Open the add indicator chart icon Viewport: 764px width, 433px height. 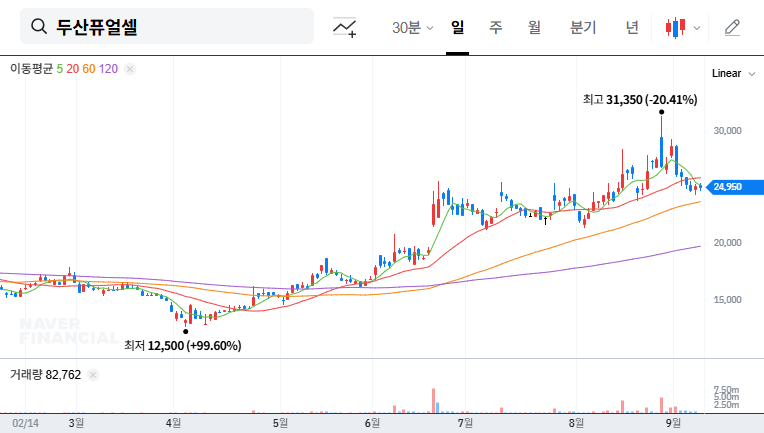[344, 27]
